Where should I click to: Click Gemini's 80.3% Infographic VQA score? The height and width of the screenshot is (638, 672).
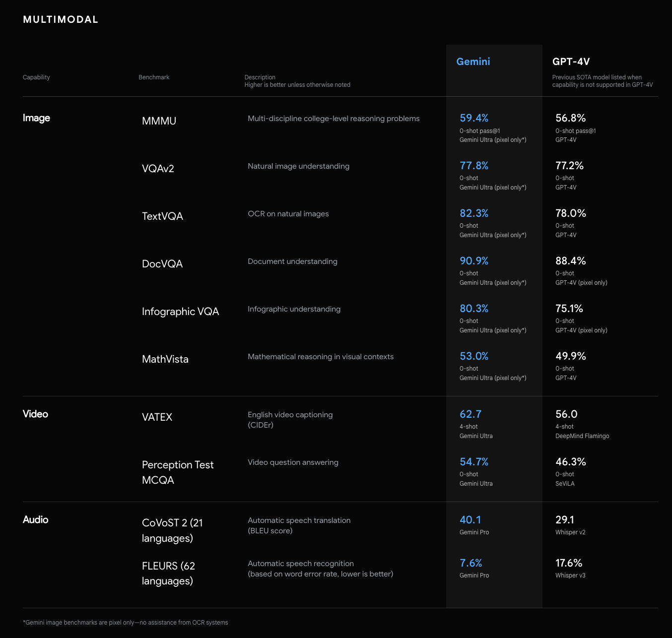pyautogui.click(x=474, y=309)
